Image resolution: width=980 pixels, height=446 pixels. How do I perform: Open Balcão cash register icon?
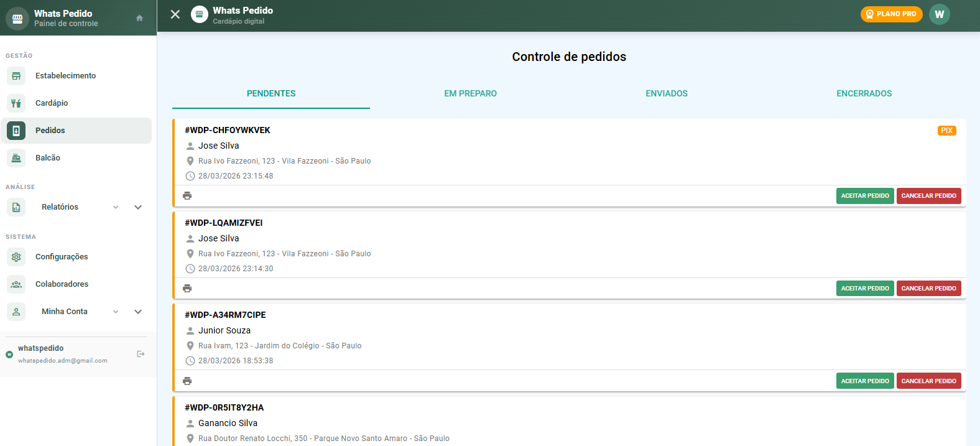(x=16, y=158)
